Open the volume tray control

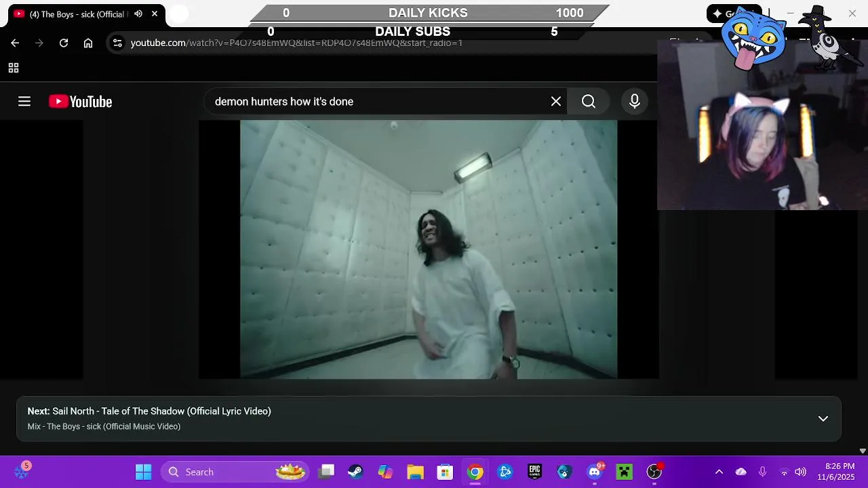(x=800, y=472)
